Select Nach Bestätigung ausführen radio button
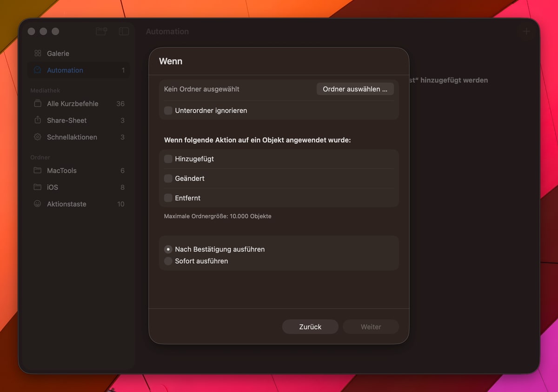This screenshot has height=392, width=558. 168,249
